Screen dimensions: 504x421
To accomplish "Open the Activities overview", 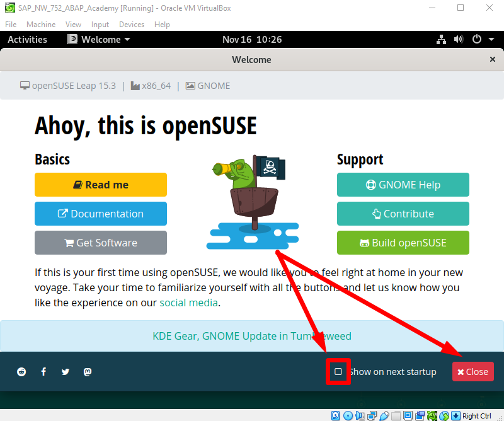I will pyautogui.click(x=27, y=39).
